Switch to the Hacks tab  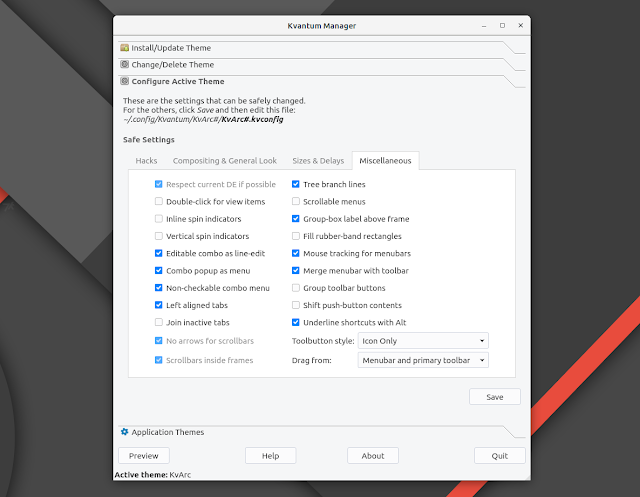(x=147, y=160)
